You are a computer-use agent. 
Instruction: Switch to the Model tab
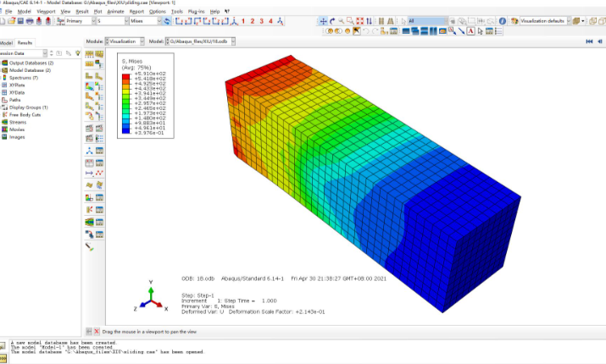[6, 41]
